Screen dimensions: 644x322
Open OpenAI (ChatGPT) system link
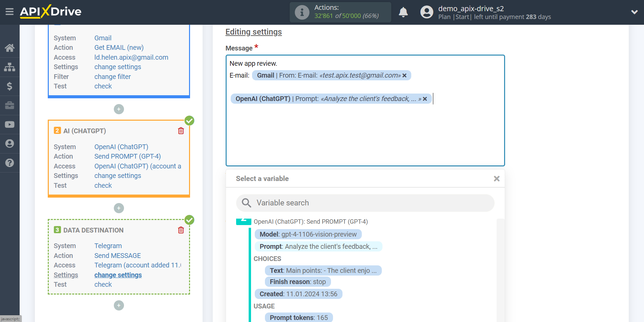[121, 147]
